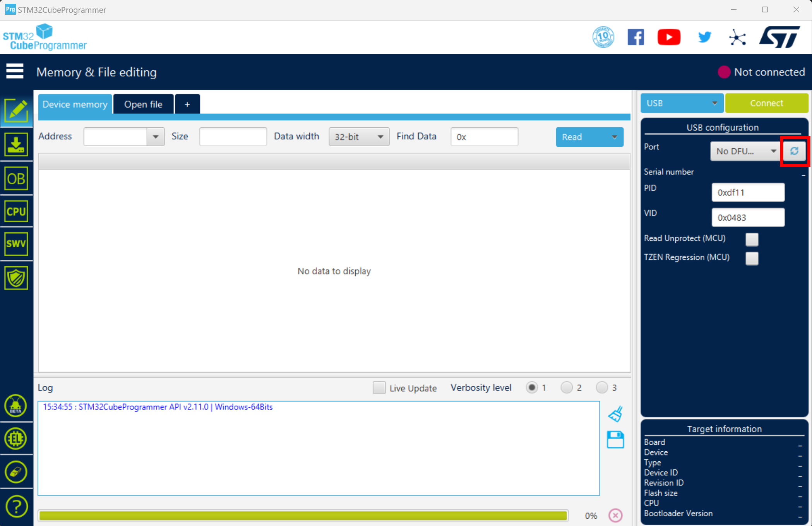Open the OB (Option Bytes) panel
This screenshot has width=812, height=526.
(x=16, y=179)
